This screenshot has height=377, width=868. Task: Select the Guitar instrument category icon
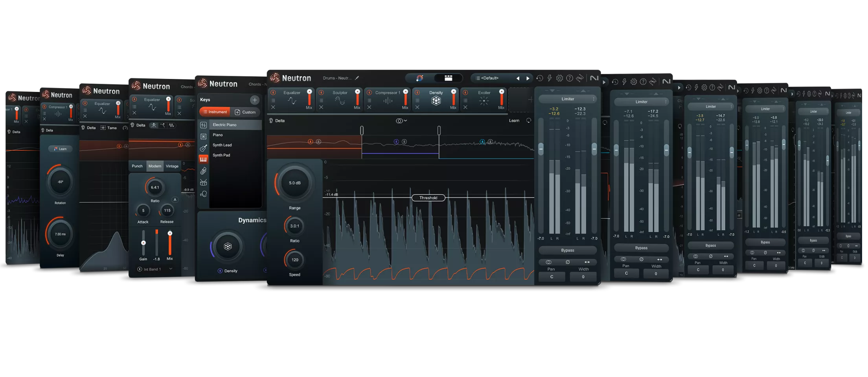pyautogui.click(x=203, y=148)
